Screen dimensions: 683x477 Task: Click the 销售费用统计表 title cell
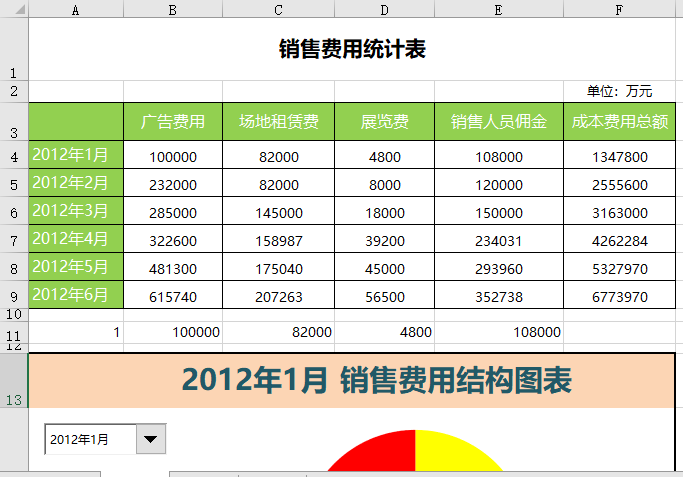[352, 50]
